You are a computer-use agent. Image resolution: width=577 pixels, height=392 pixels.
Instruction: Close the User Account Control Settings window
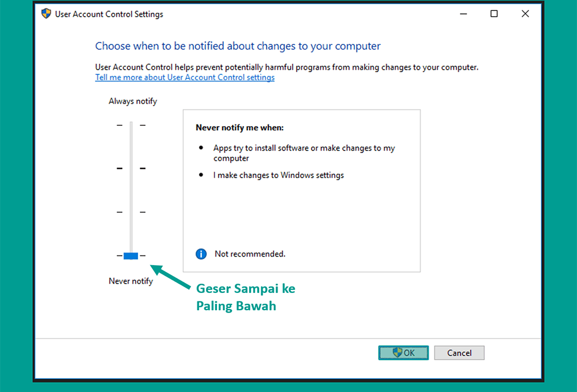point(525,14)
